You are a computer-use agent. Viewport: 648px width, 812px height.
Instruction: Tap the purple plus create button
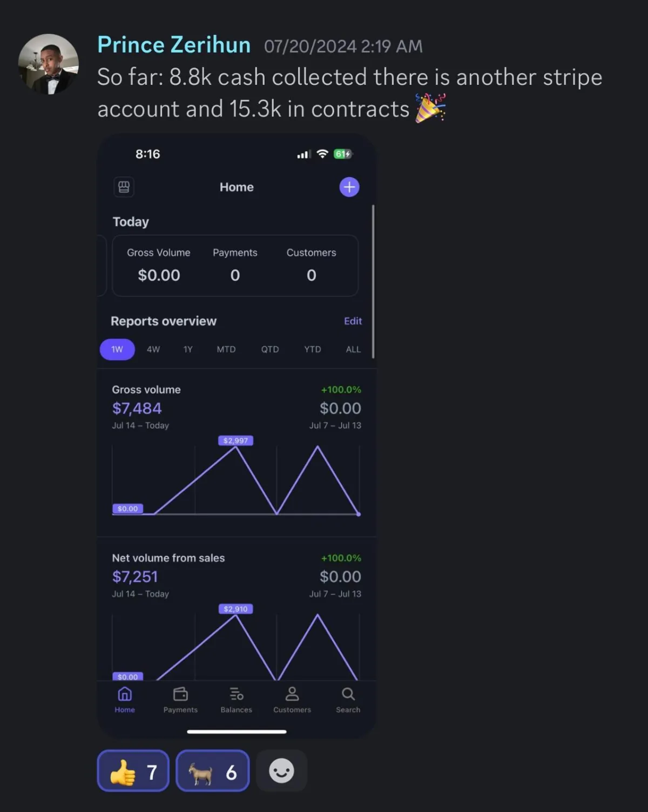coord(349,187)
